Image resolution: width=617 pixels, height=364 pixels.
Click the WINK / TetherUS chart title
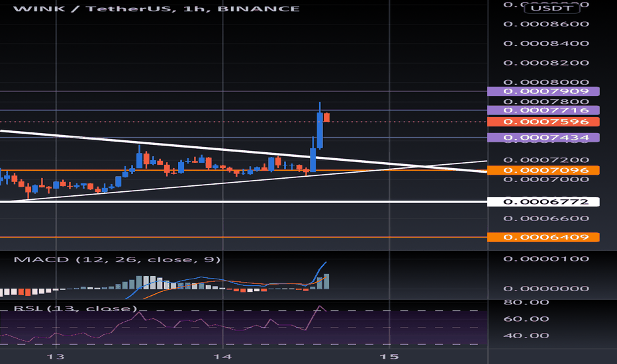pyautogui.click(x=156, y=9)
